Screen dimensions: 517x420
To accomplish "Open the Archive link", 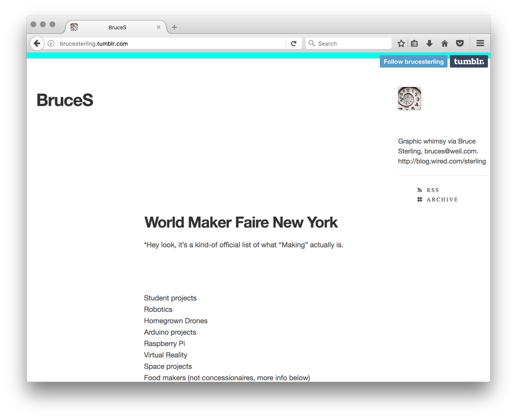I will 442,200.
